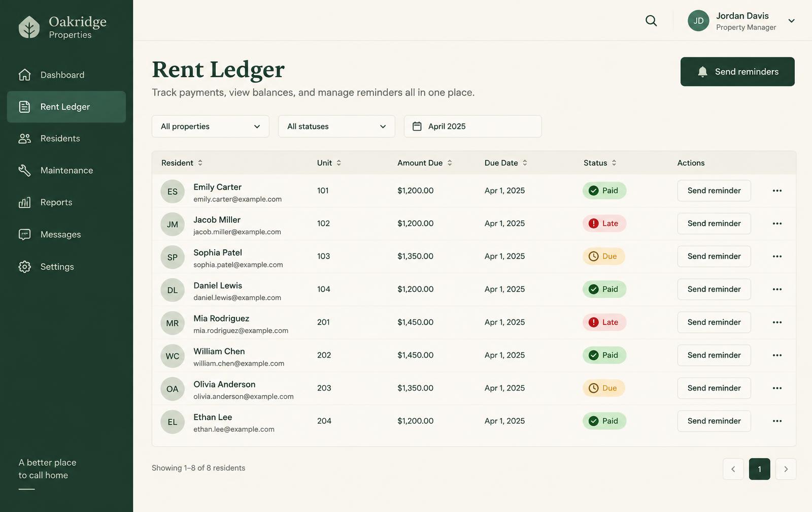Open more options for Mia Rodriguez's row
The width and height of the screenshot is (812, 512).
(777, 323)
